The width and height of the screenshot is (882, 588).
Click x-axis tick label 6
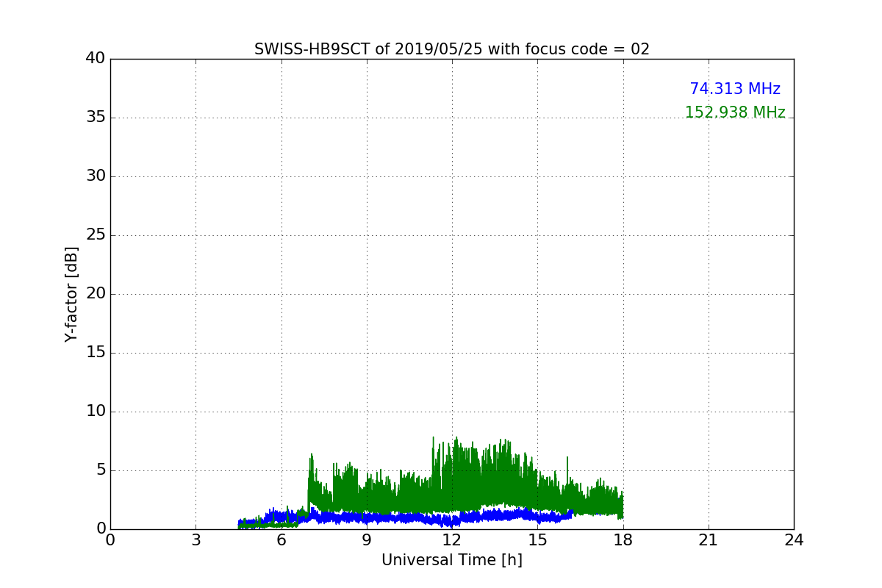click(x=282, y=540)
